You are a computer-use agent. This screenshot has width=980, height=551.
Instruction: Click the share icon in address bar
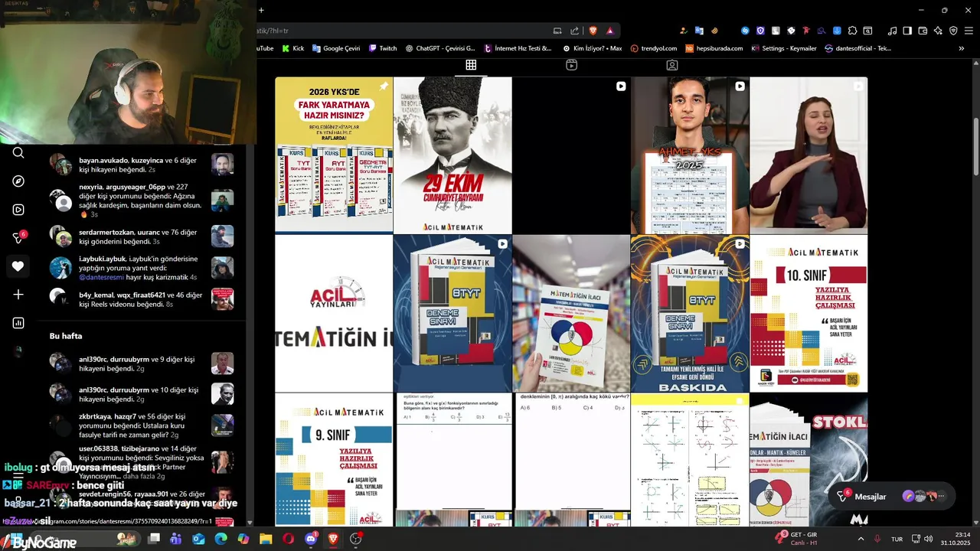575,31
